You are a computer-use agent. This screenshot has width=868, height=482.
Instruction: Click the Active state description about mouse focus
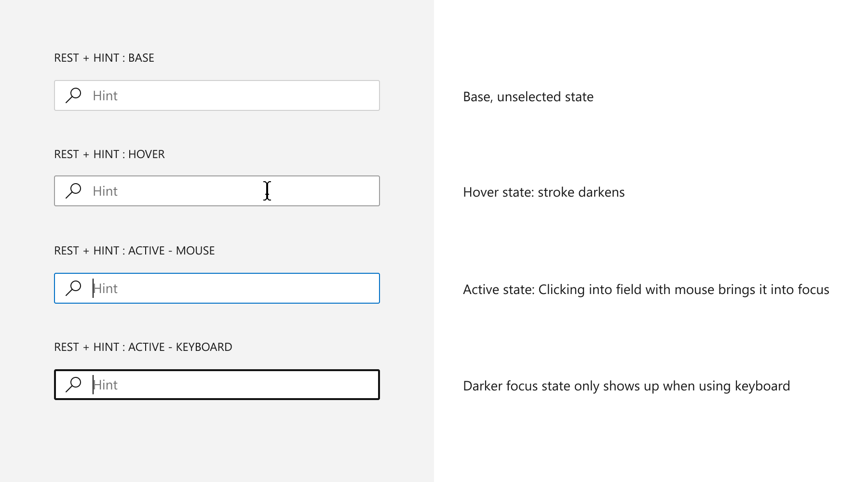click(x=646, y=289)
